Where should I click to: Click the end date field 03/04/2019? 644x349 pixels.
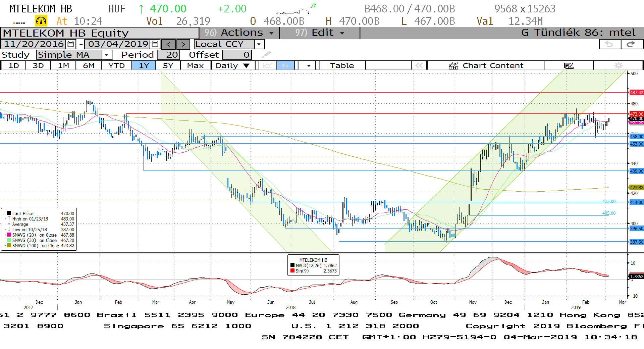click(118, 44)
